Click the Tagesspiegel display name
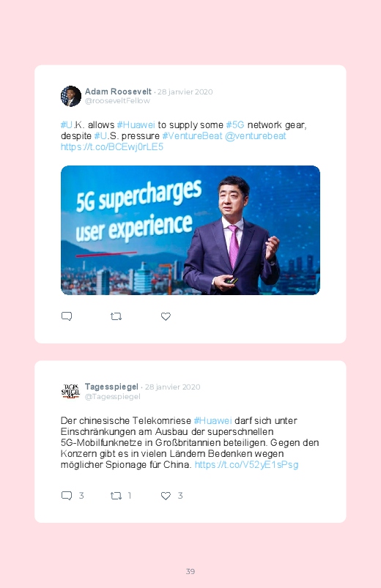This screenshot has height=588, width=381. (x=111, y=387)
